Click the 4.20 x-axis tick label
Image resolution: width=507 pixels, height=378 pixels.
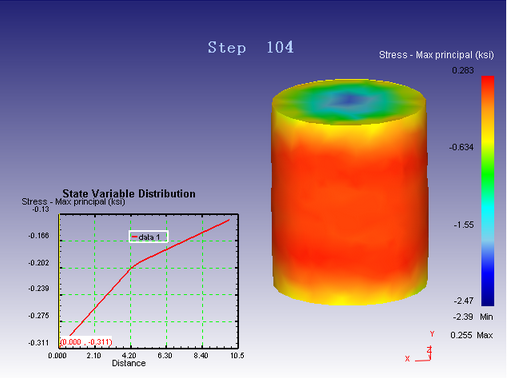click(129, 356)
